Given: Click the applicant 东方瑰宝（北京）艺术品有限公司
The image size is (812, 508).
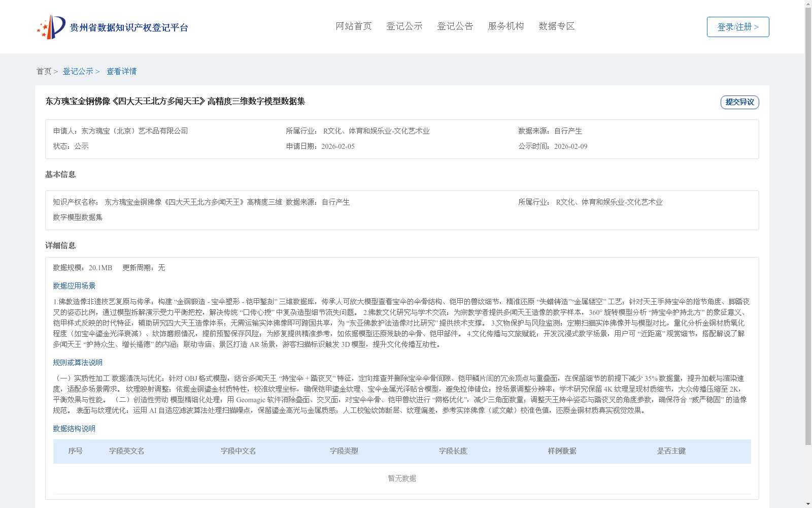Looking at the screenshot, I should click(x=134, y=131).
